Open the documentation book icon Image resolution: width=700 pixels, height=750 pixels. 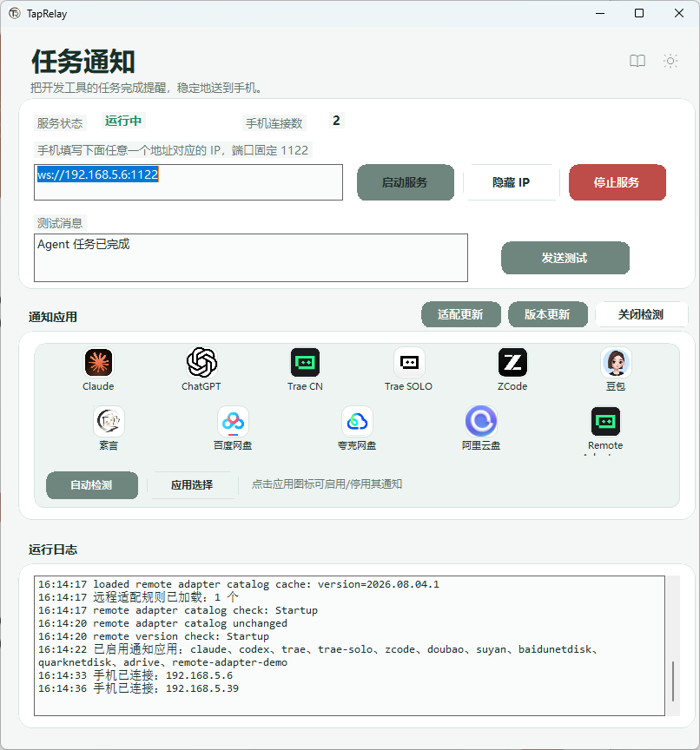(x=637, y=61)
